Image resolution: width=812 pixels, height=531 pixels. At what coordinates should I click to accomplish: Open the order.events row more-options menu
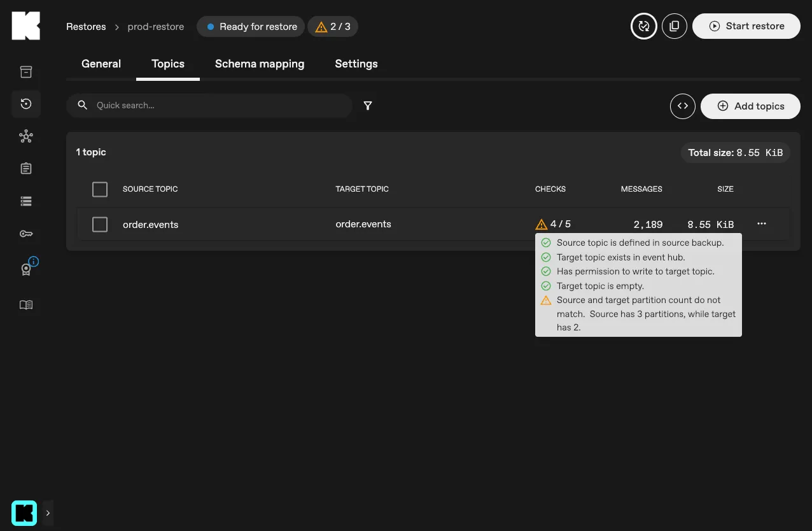(x=762, y=224)
